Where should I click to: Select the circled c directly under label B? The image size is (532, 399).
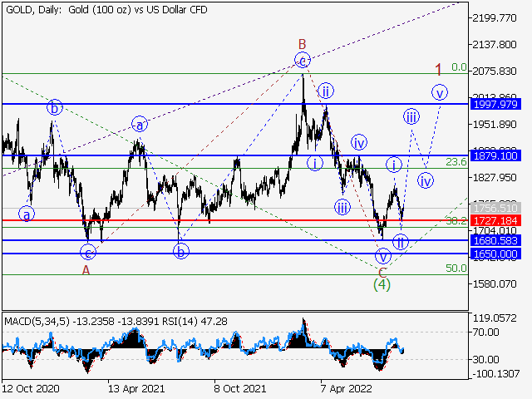click(x=303, y=61)
